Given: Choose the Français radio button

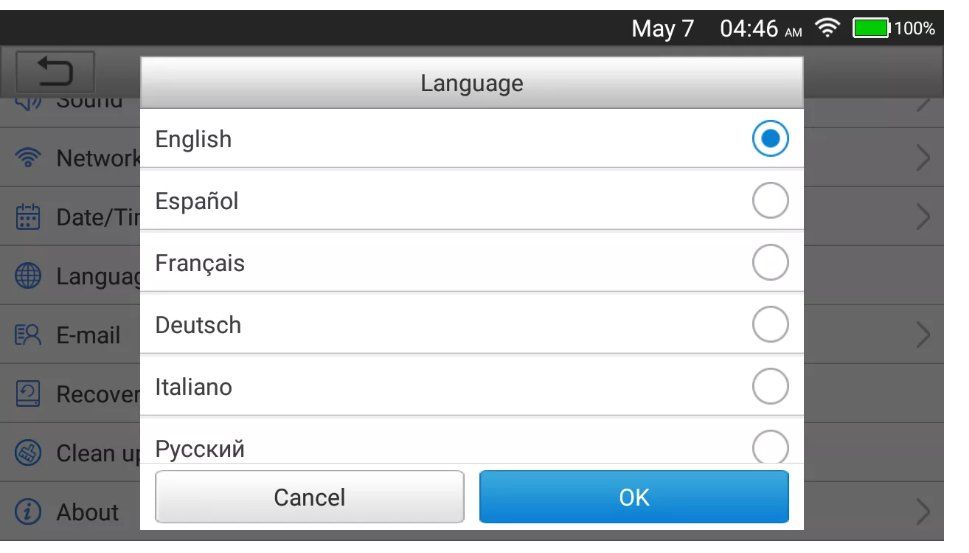Looking at the screenshot, I should point(770,263).
